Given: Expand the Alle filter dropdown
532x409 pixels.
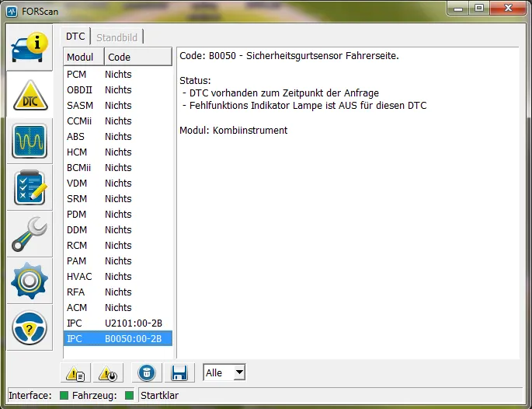Looking at the screenshot, I should pos(239,372).
